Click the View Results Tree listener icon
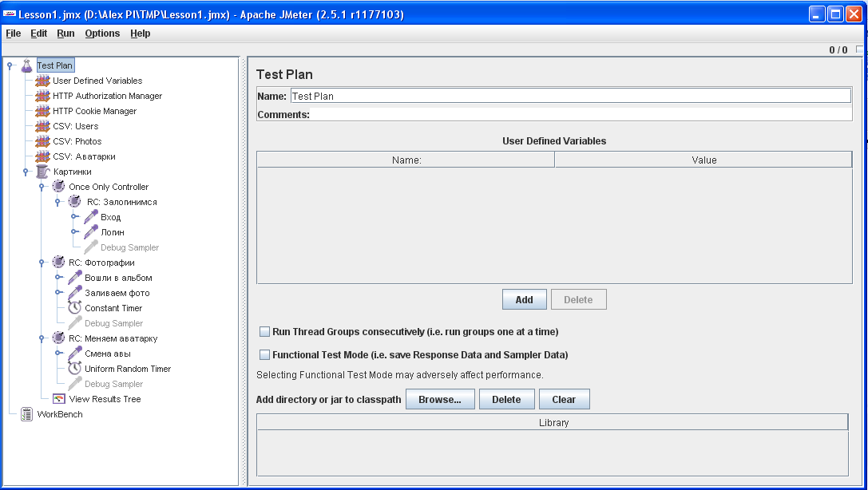This screenshot has height=490, width=868. click(58, 399)
